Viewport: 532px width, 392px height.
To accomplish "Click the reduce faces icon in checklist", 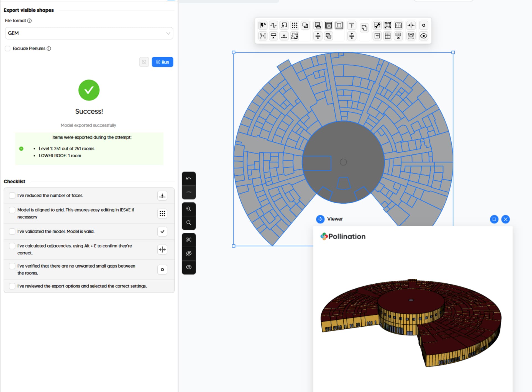I will click(x=162, y=196).
